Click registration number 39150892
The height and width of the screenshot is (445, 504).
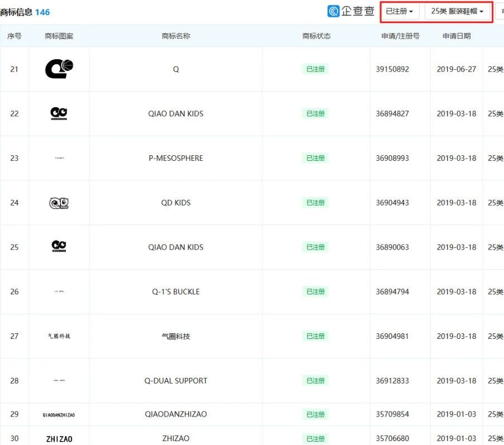click(x=392, y=69)
